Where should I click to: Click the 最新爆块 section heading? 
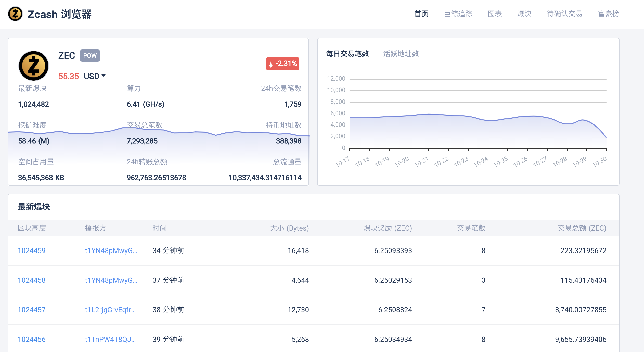[34, 207]
